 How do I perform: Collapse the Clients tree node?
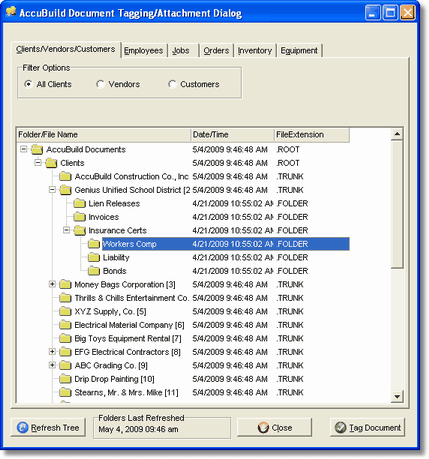coord(38,162)
